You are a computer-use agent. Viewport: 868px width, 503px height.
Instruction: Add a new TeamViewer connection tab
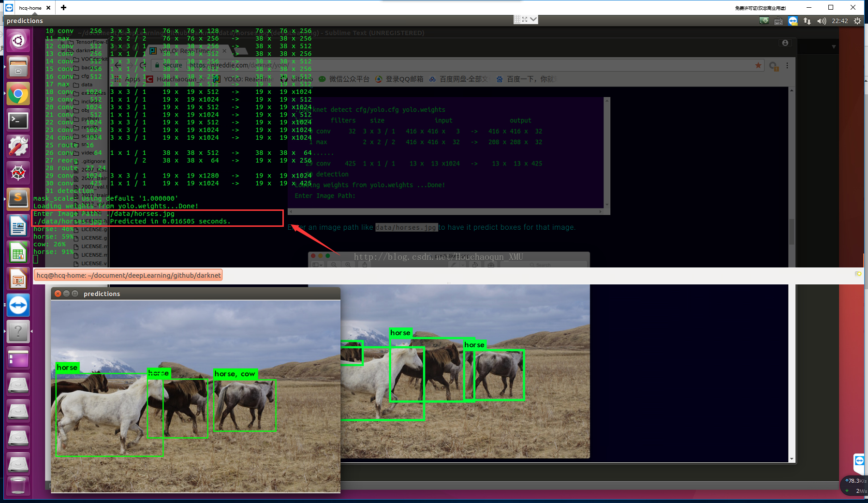(x=64, y=8)
